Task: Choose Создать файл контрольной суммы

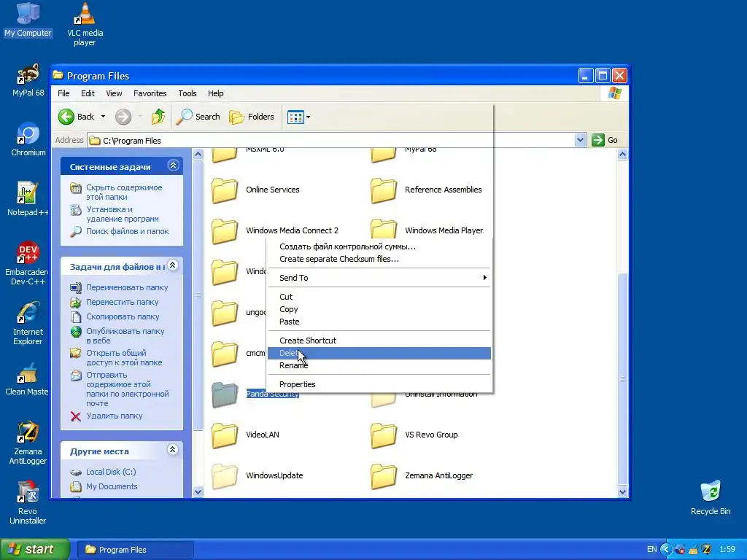Action: click(x=379, y=246)
